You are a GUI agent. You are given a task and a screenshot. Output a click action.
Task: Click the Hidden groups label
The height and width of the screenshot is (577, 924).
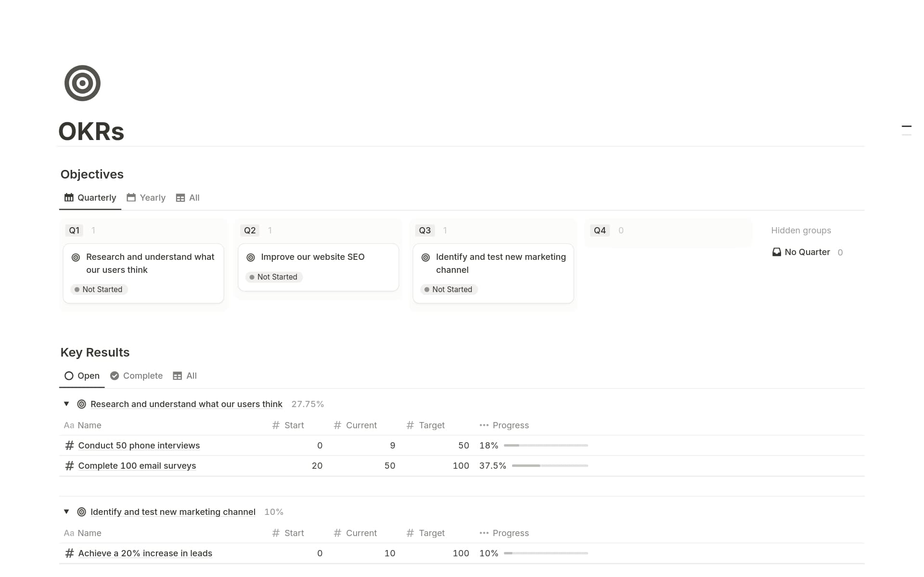click(801, 231)
